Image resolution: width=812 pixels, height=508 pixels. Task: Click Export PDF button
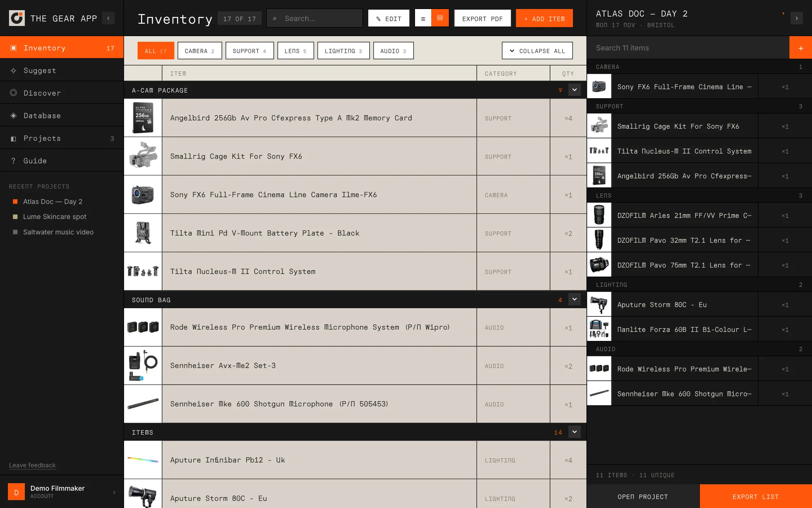(x=482, y=18)
